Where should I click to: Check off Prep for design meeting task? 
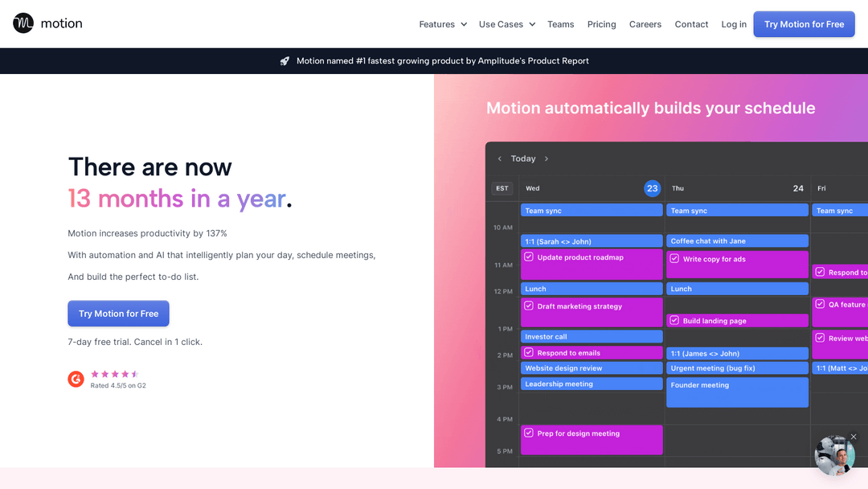pyautogui.click(x=529, y=433)
